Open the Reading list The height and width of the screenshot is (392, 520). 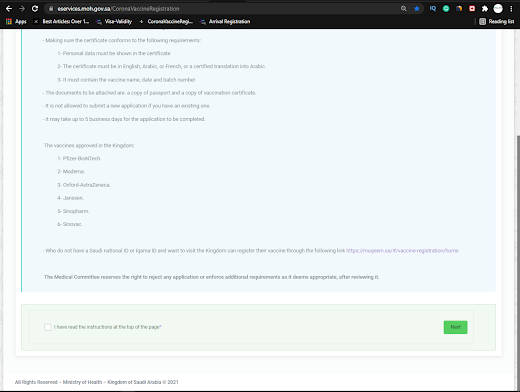point(497,22)
